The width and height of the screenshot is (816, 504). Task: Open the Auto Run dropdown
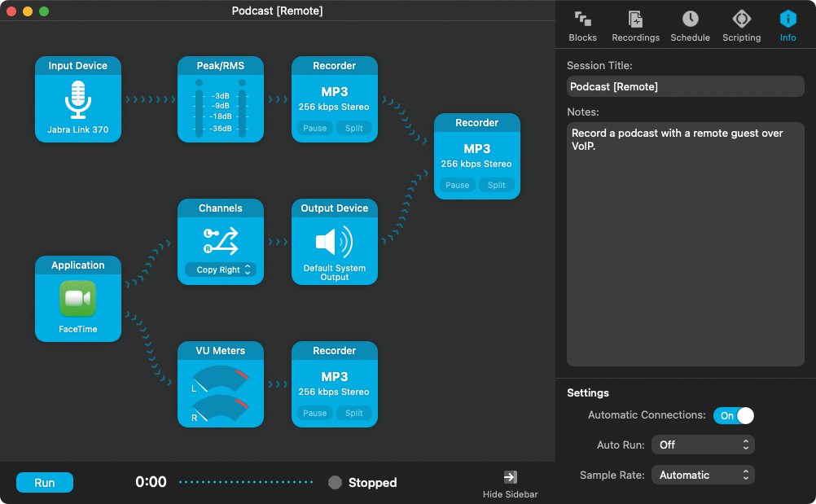[703, 445]
